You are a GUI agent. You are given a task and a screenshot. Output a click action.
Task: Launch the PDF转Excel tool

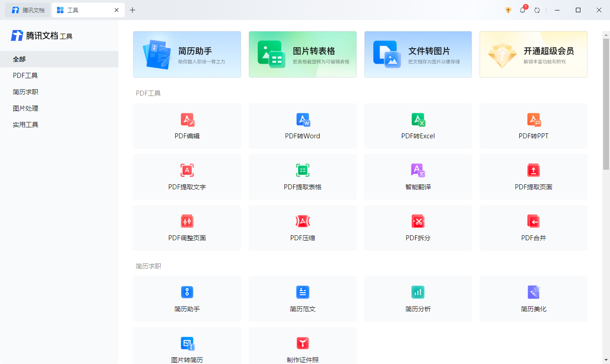[x=418, y=126]
